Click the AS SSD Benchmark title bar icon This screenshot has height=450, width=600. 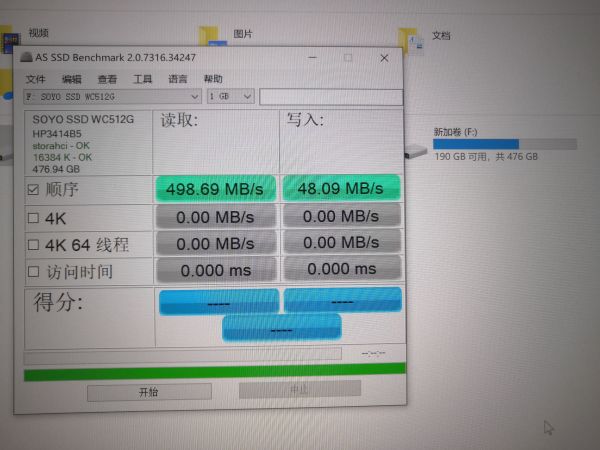tap(27, 58)
